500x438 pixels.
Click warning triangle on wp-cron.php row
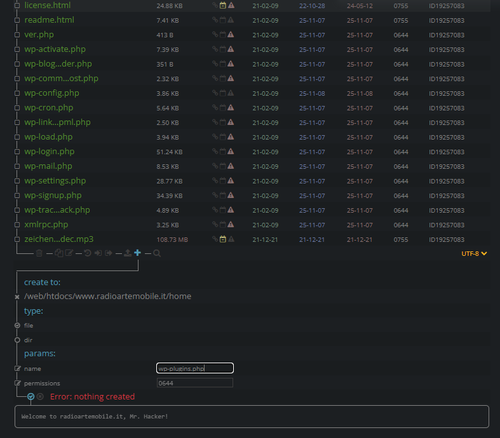231,108
